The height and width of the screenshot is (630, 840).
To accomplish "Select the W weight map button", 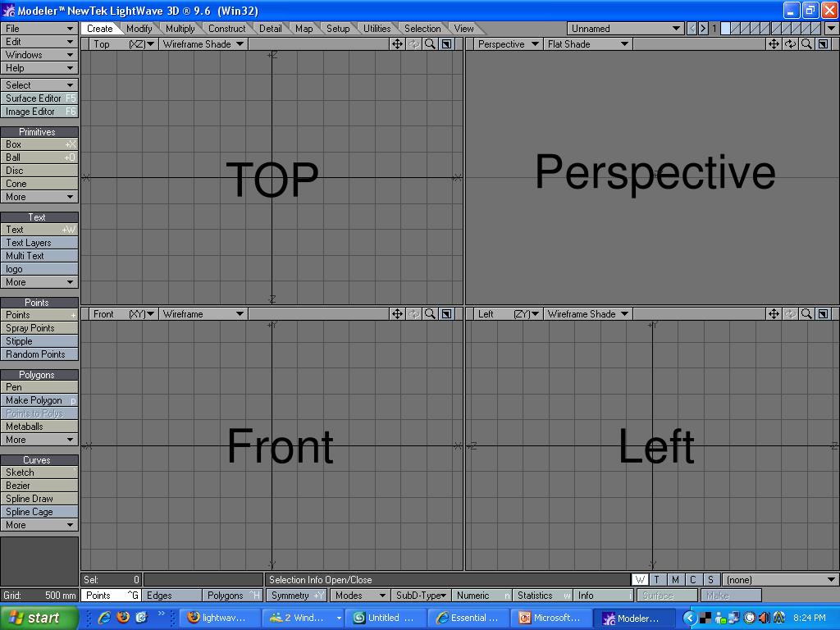I will 640,580.
